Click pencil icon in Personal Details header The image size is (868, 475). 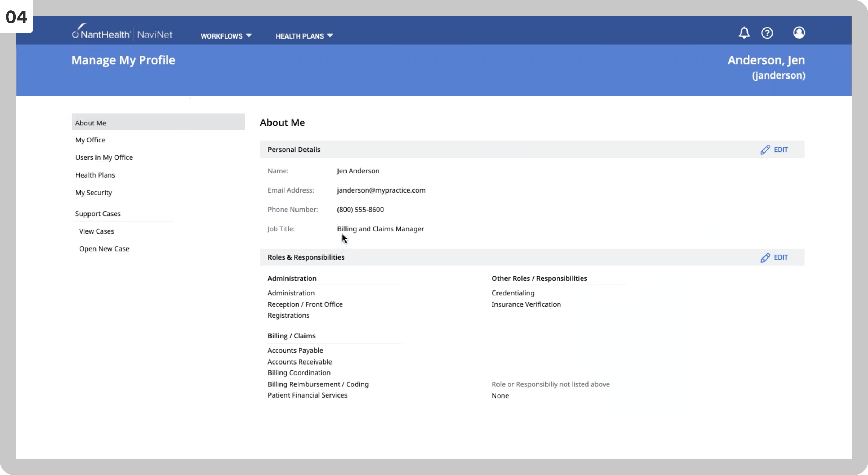[765, 150]
